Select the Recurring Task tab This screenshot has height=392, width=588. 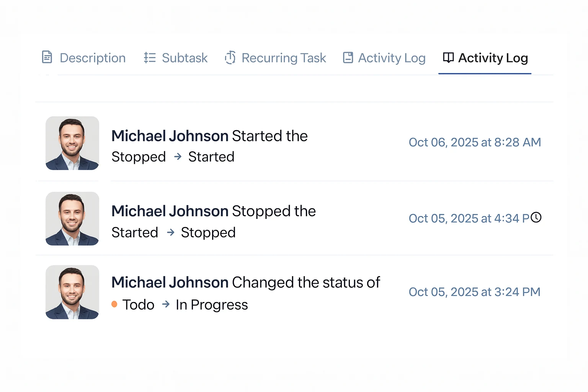(x=283, y=58)
